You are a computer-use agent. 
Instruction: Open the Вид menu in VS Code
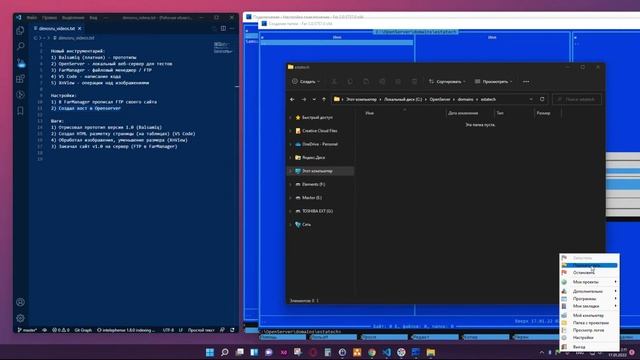93,18
